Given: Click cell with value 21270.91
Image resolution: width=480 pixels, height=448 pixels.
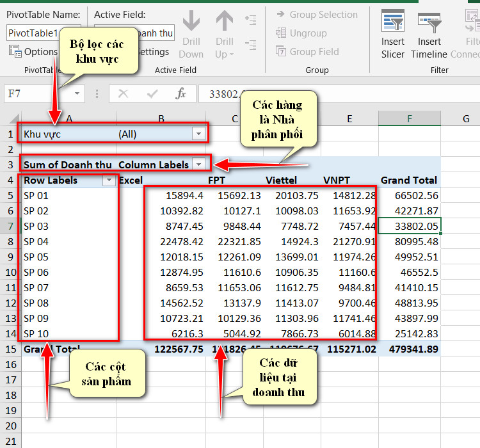Looking at the screenshot, I should point(349,241).
